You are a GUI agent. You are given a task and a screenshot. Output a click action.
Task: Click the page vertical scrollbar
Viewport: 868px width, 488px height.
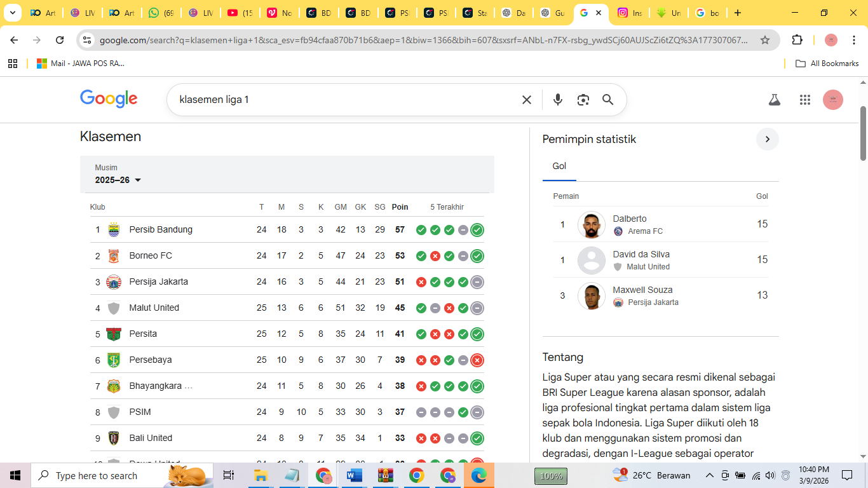point(864,133)
